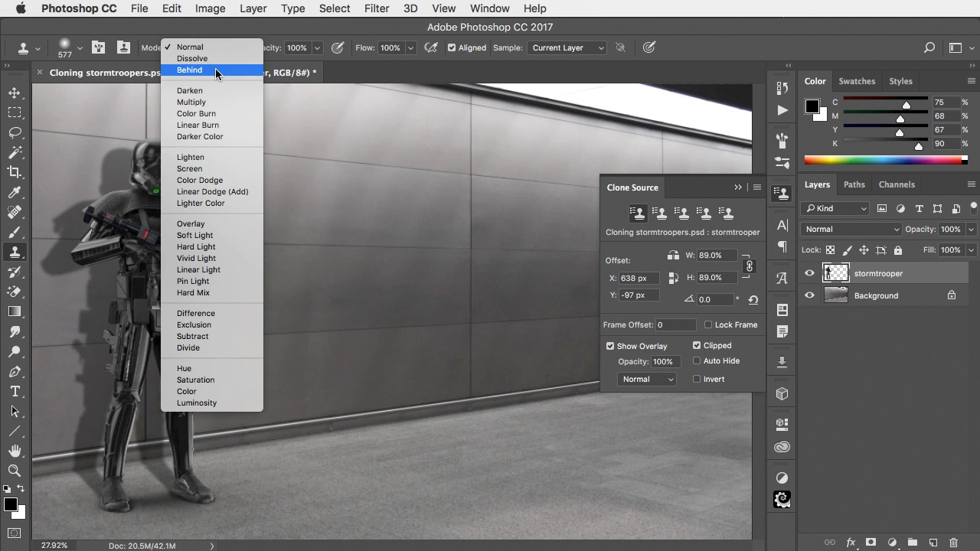The height and width of the screenshot is (551, 980).
Task: Select the Horizontal Type tool
Action: (15, 391)
